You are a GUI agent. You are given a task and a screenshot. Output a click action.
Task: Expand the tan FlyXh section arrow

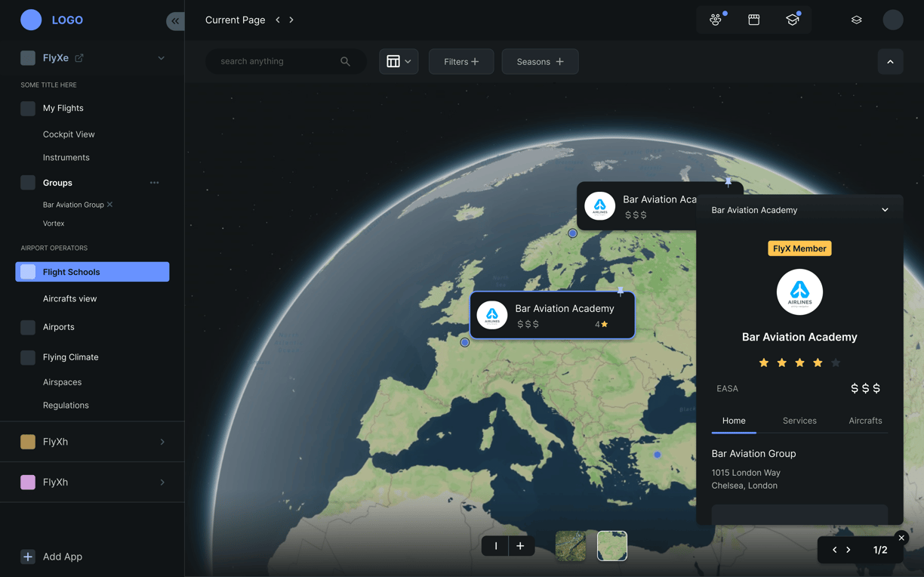[x=162, y=442]
